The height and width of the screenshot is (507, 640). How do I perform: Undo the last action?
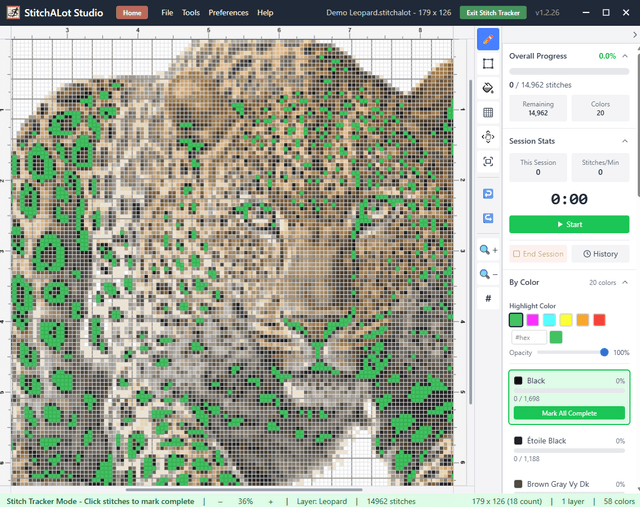coord(488,193)
